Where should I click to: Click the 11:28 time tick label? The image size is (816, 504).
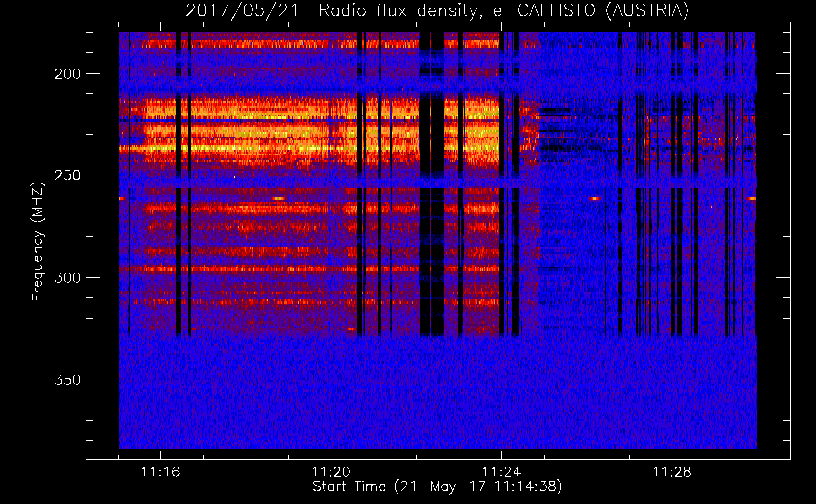click(672, 472)
